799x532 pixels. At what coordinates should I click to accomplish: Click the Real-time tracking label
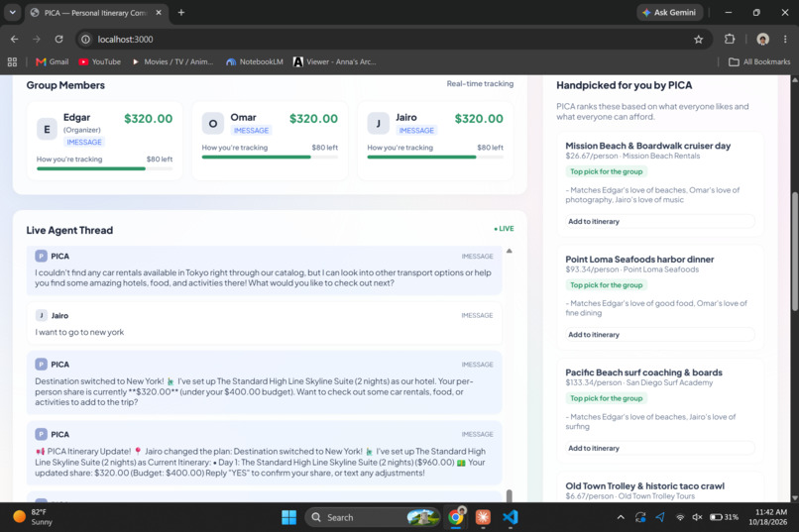[x=480, y=83]
